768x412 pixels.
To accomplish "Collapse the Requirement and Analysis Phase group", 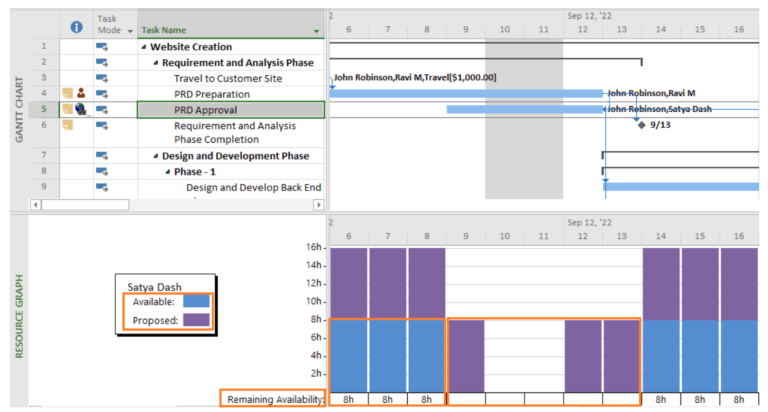I will [x=156, y=63].
